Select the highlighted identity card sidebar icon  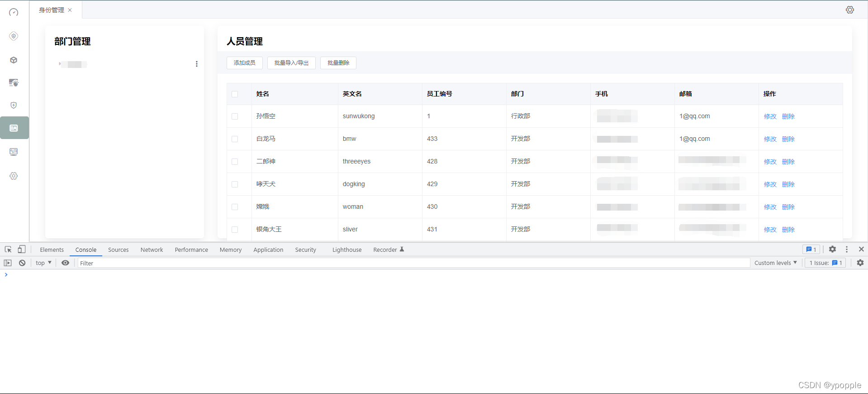(14, 128)
